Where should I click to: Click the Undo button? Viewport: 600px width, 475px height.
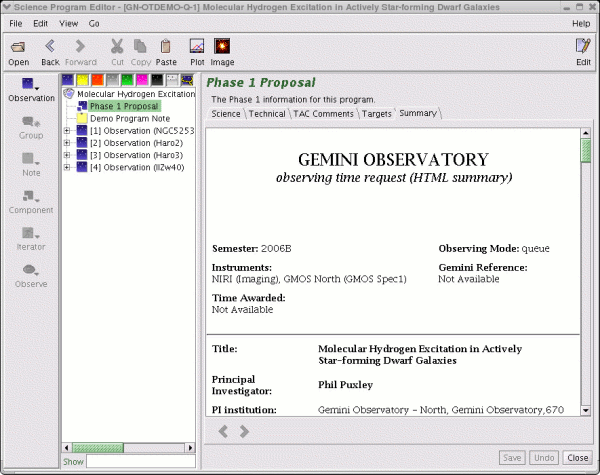pos(544,458)
